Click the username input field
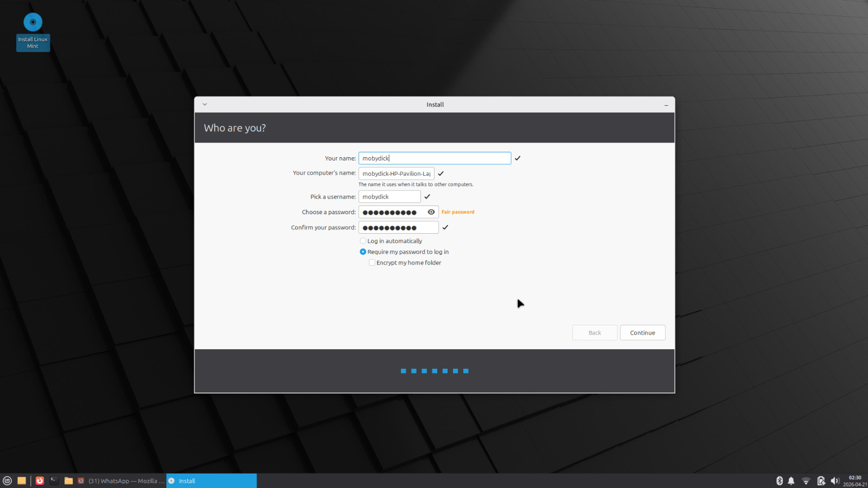 [390, 197]
